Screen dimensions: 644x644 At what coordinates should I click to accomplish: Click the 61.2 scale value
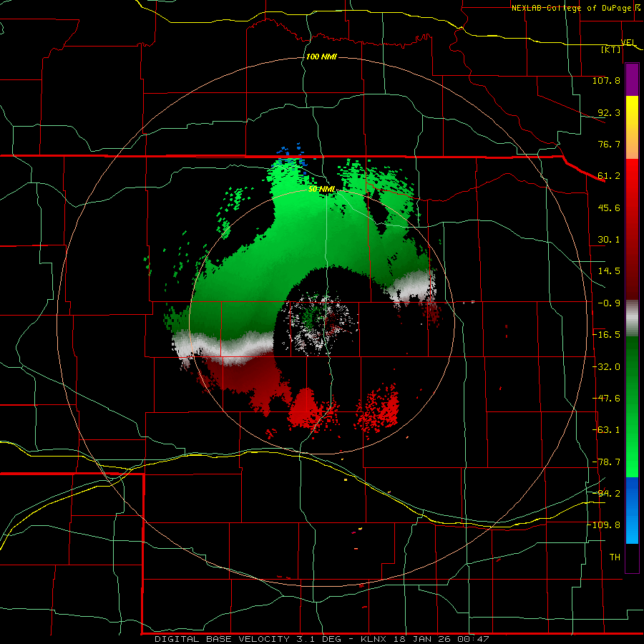[609, 176]
